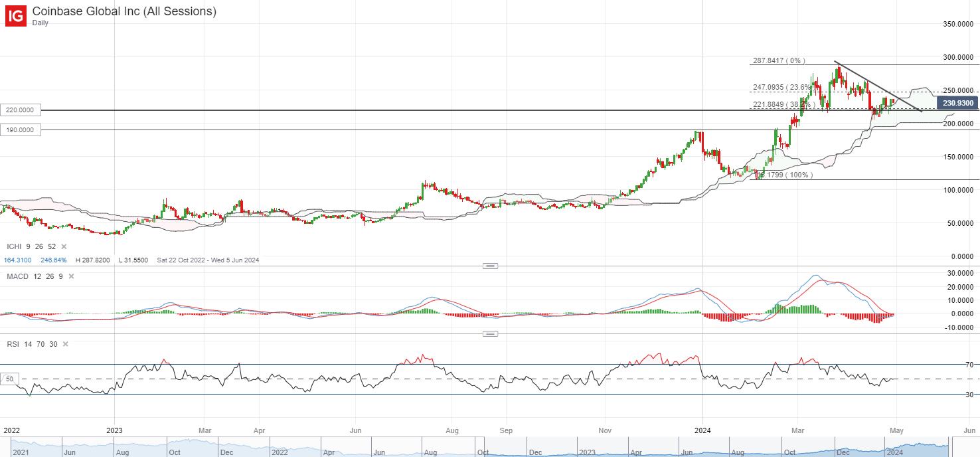Click the 30.0000 label on the MACD axis
The width and height of the screenshot is (980, 457).
tap(960, 273)
